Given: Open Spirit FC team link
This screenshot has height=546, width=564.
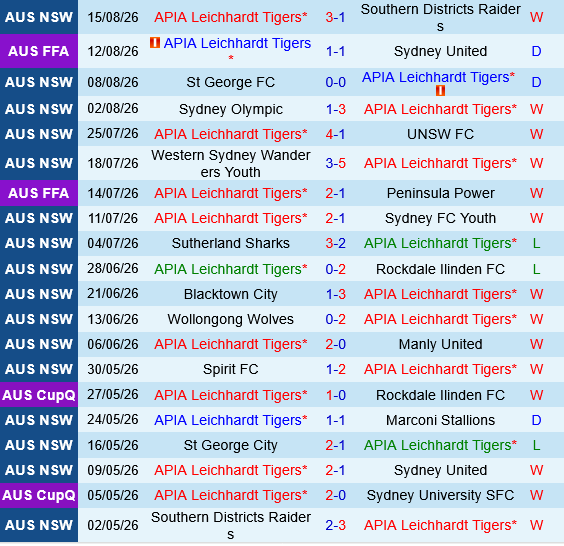Looking at the screenshot, I should point(231,369).
